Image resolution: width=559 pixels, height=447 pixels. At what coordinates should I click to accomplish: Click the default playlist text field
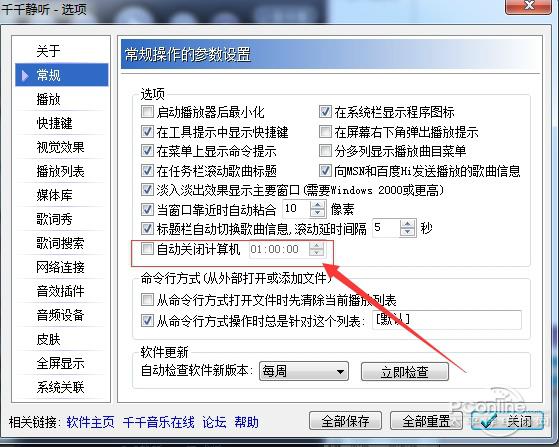click(x=447, y=320)
